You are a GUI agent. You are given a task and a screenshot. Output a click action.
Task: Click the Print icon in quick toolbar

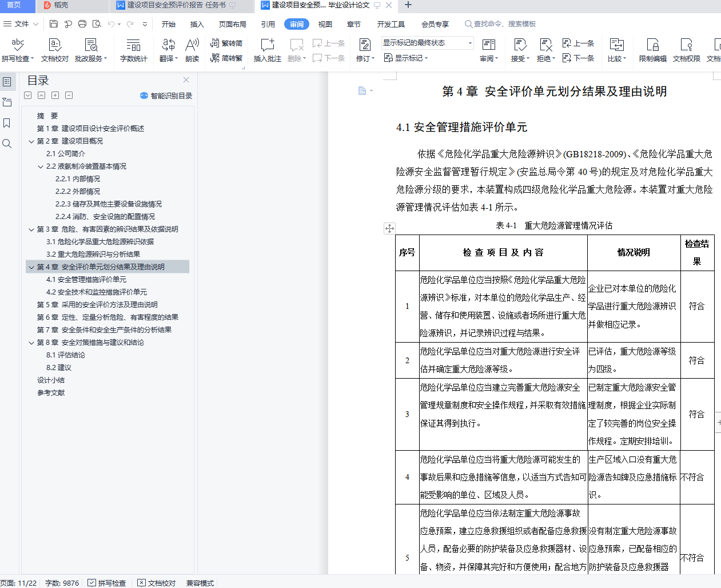[x=82, y=24]
